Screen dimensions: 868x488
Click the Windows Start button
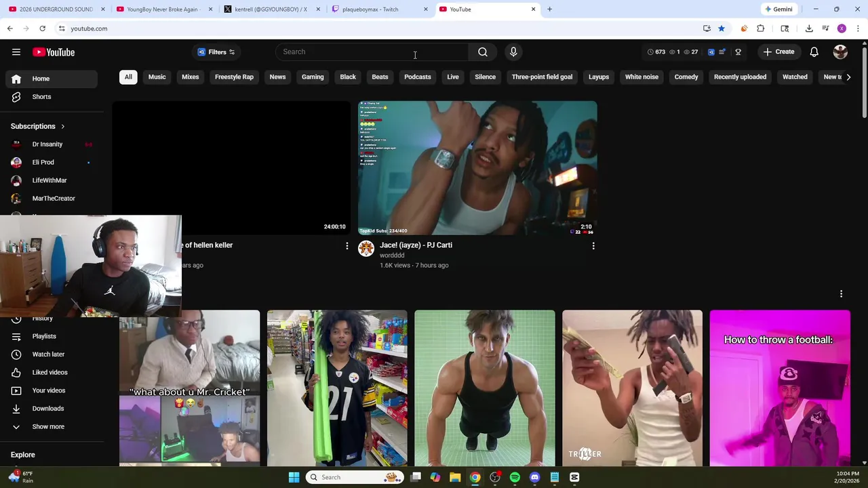294,477
